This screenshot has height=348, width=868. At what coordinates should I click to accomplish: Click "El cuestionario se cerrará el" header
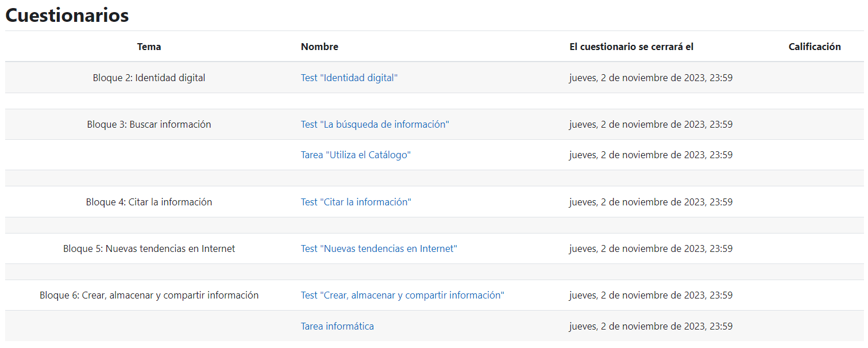[631, 47]
